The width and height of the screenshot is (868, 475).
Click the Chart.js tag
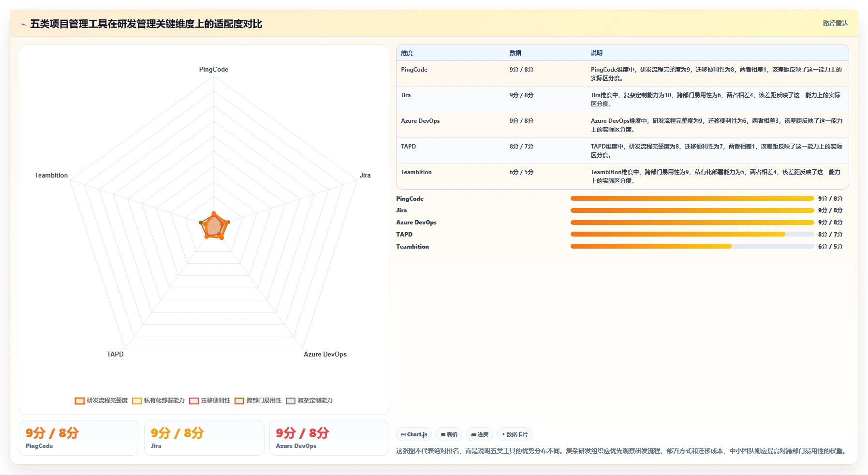[x=414, y=434]
